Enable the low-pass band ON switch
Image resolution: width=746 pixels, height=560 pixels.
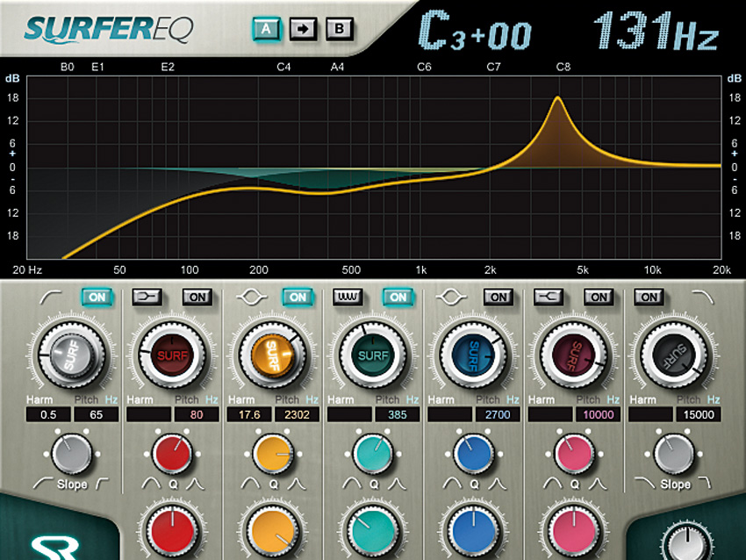tap(649, 298)
